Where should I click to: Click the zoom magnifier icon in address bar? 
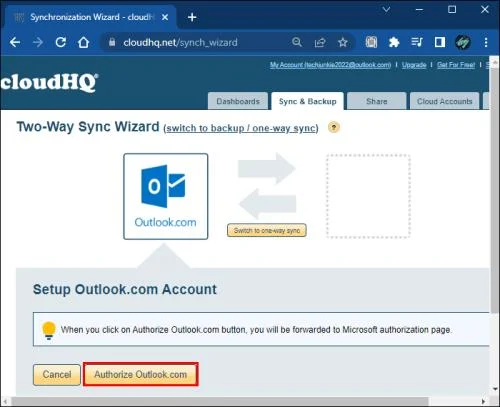[x=297, y=42]
